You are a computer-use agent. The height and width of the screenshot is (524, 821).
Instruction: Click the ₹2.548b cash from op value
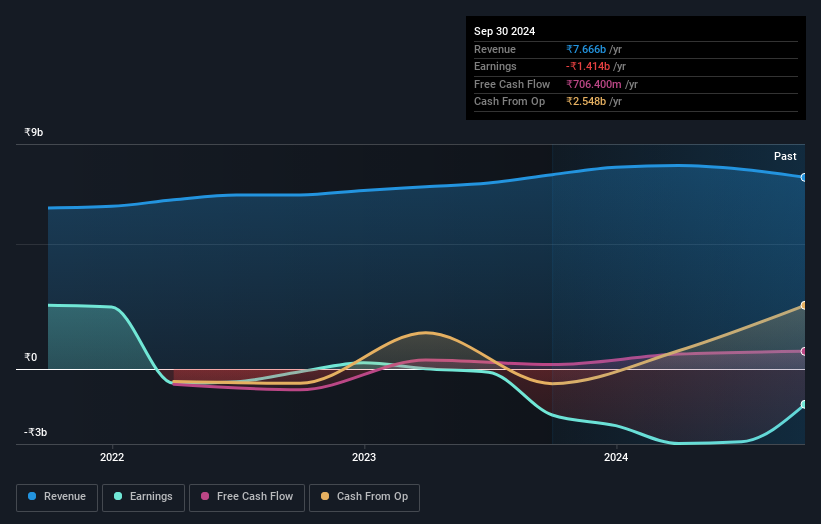pos(586,102)
